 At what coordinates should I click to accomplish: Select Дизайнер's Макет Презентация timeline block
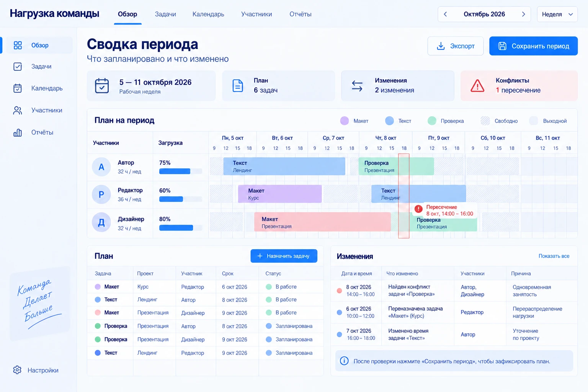pos(323,222)
